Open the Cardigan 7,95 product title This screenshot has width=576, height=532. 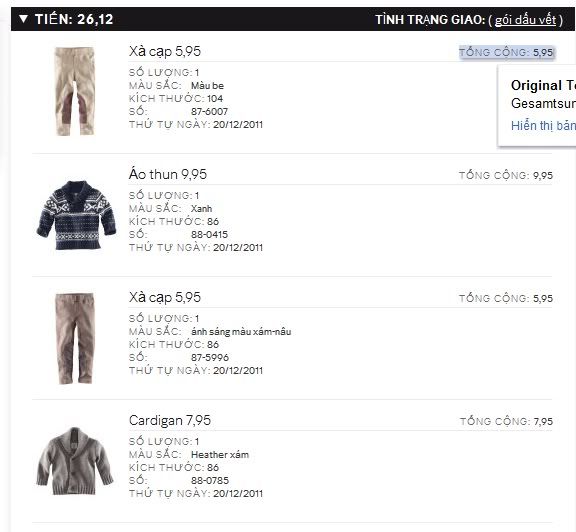(170, 420)
